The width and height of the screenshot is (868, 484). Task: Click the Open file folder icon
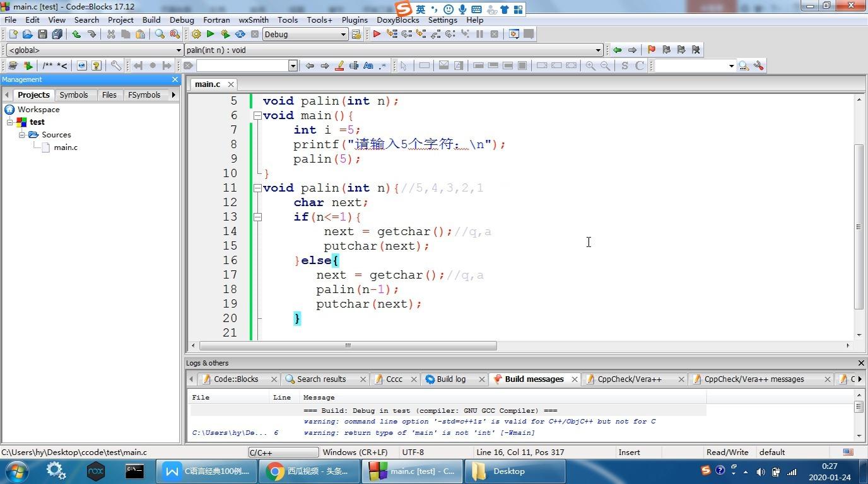pos(27,34)
